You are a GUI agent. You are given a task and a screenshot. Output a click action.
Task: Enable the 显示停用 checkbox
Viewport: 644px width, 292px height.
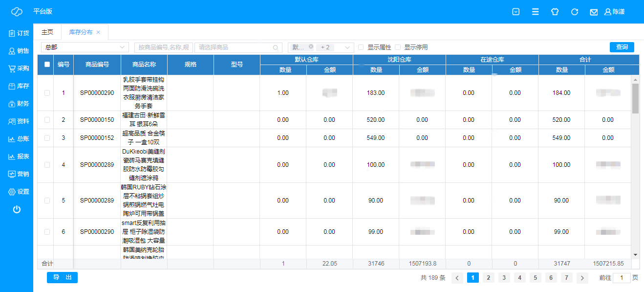point(398,47)
